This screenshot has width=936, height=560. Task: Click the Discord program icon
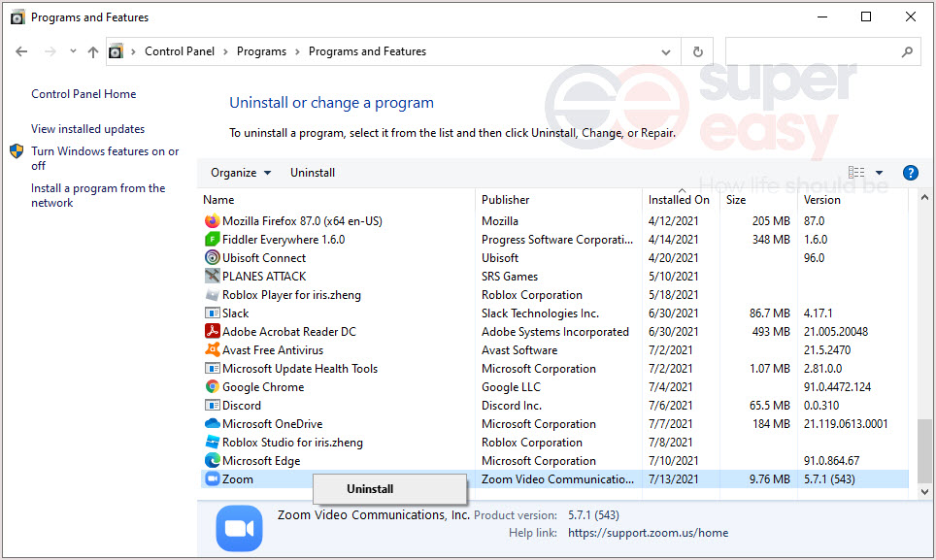(x=212, y=406)
